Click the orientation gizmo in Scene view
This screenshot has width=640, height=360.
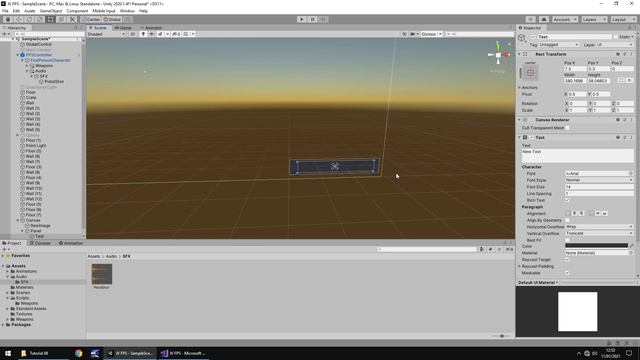tap(498, 55)
